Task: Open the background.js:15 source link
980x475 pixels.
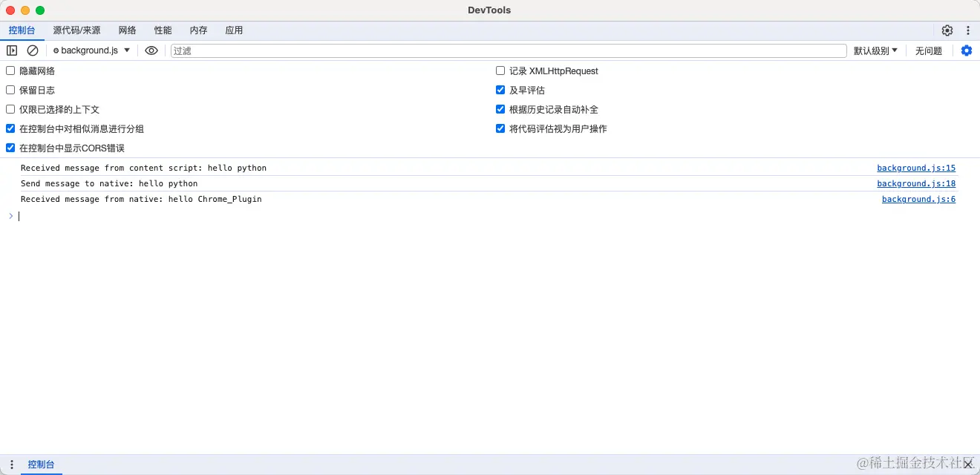Action: click(x=916, y=168)
